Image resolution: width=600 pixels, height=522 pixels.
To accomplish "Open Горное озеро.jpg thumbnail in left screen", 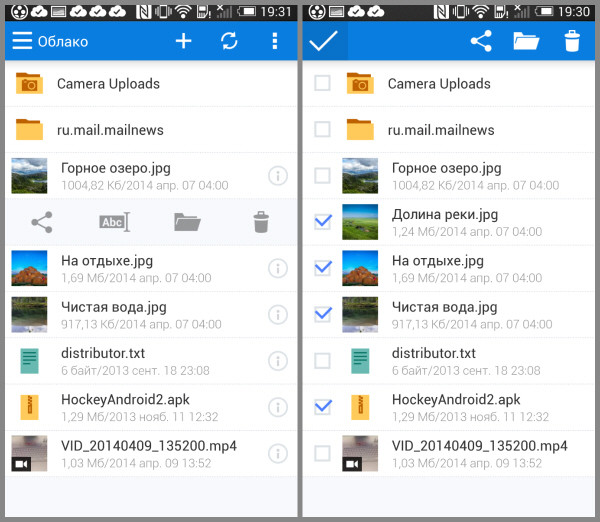I will [x=29, y=176].
